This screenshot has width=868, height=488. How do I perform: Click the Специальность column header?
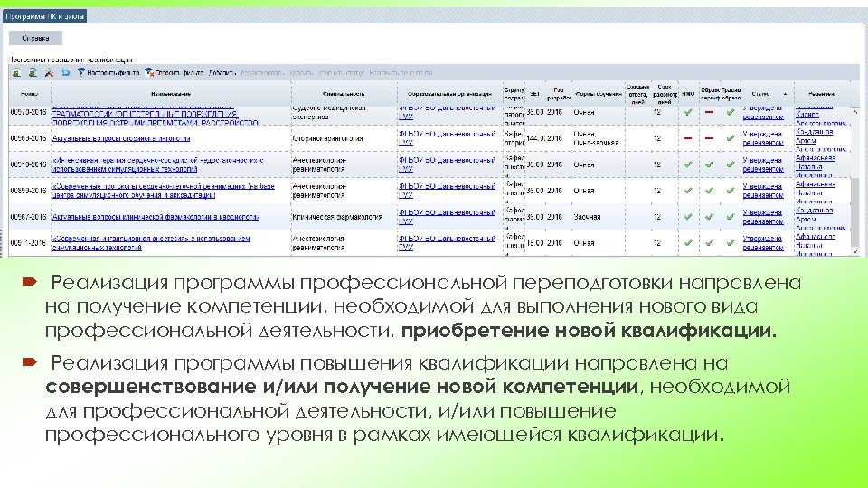coord(344,94)
